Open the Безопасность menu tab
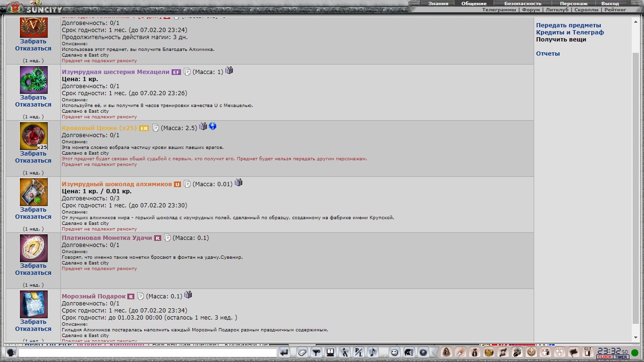 tap(523, 3)
